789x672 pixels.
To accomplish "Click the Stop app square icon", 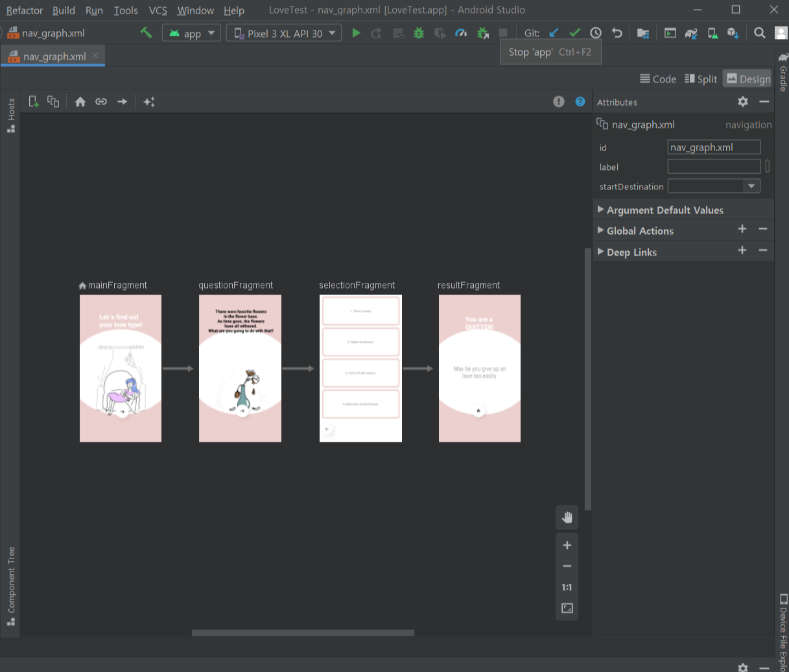I will 503,33.
